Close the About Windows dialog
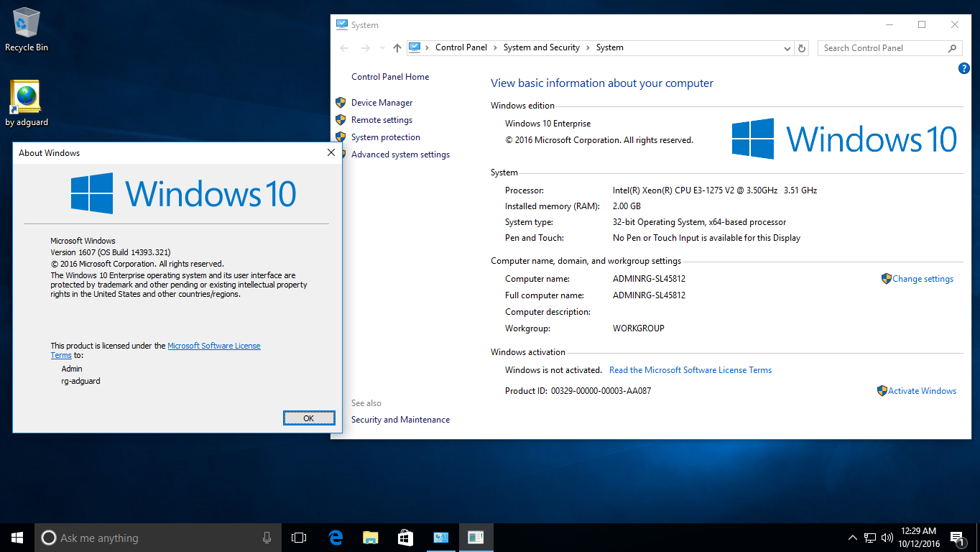 coord(331,152)
